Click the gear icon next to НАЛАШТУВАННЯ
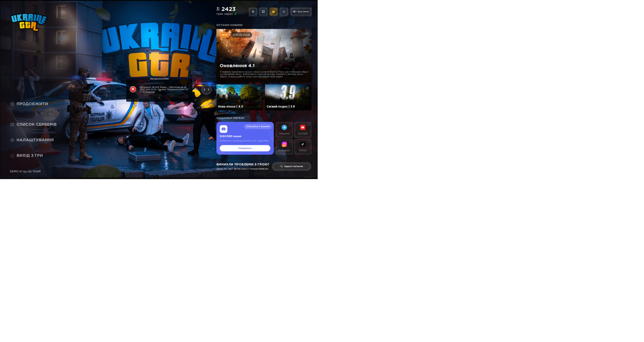 point(12,140)
